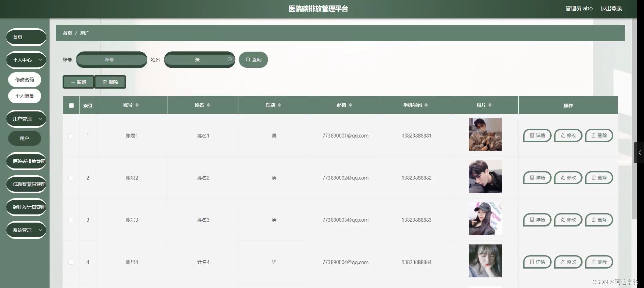Select the checkbox for row 账号3
The width and height of the screenshot is (644, 288).
(71, 220)
